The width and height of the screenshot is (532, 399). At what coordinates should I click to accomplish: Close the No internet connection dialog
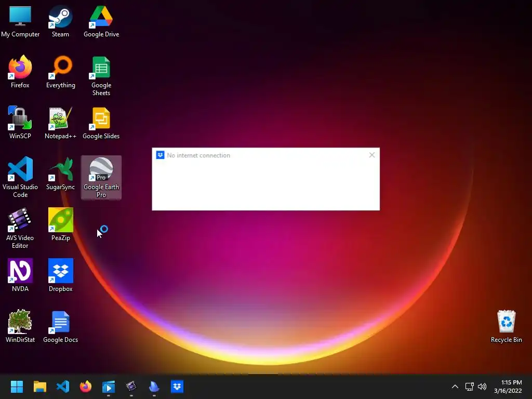pos(372,155)
